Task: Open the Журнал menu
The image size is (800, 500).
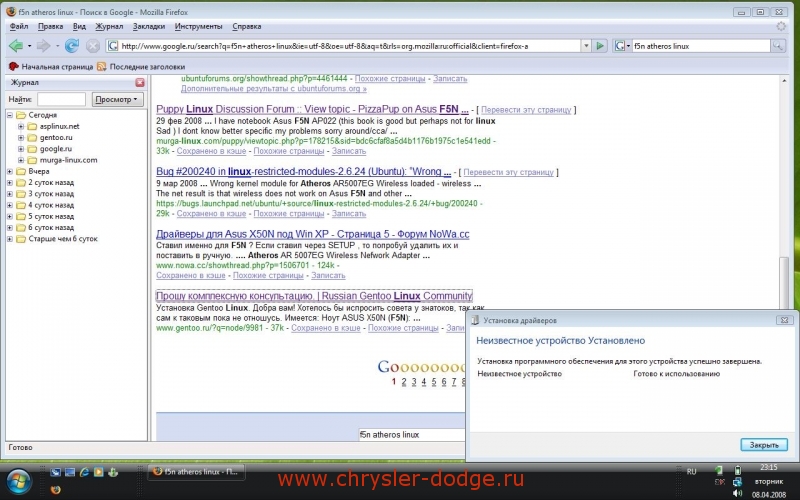Action: (x=109, y=27)
